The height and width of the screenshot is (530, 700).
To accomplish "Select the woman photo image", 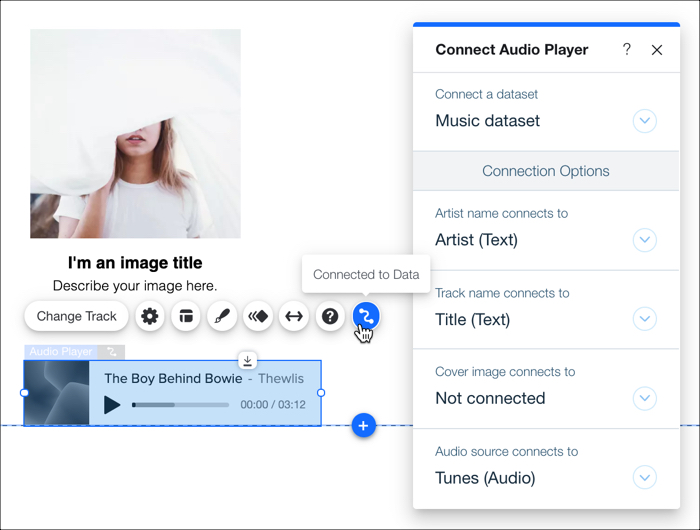I will (x=135, y=133).
